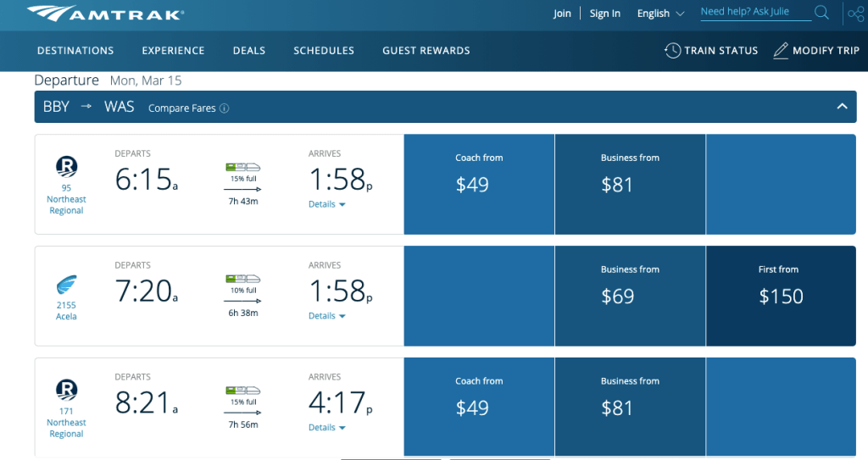Click the search magnifier icon
This screenshot has width=868, height=460.
coord(821,13)
